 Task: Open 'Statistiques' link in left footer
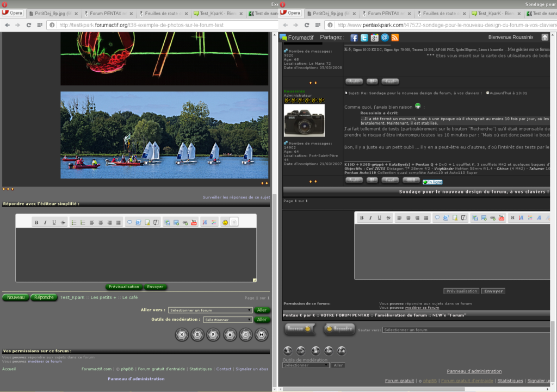(200, 369)
